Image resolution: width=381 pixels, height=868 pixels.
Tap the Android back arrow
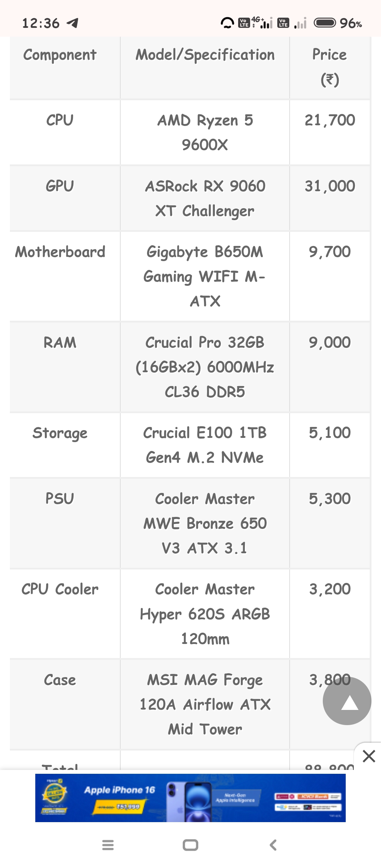pyautogui.click(x=273, y=845)
